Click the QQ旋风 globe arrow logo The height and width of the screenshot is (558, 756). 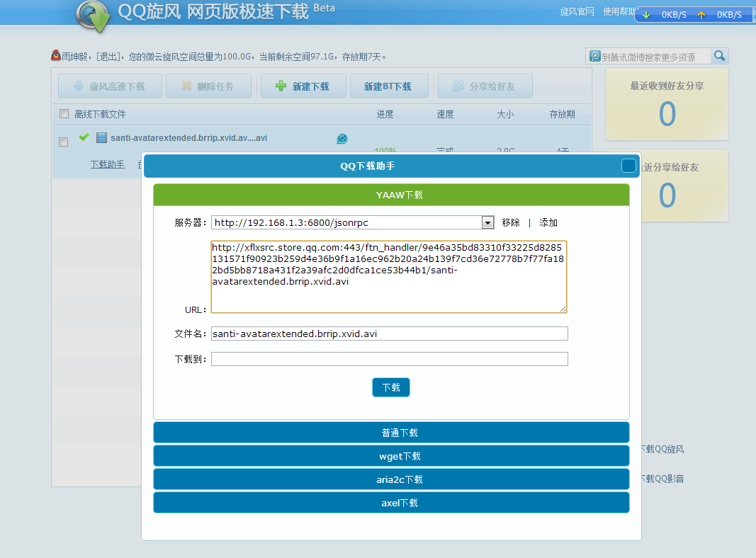pos(93,16)
